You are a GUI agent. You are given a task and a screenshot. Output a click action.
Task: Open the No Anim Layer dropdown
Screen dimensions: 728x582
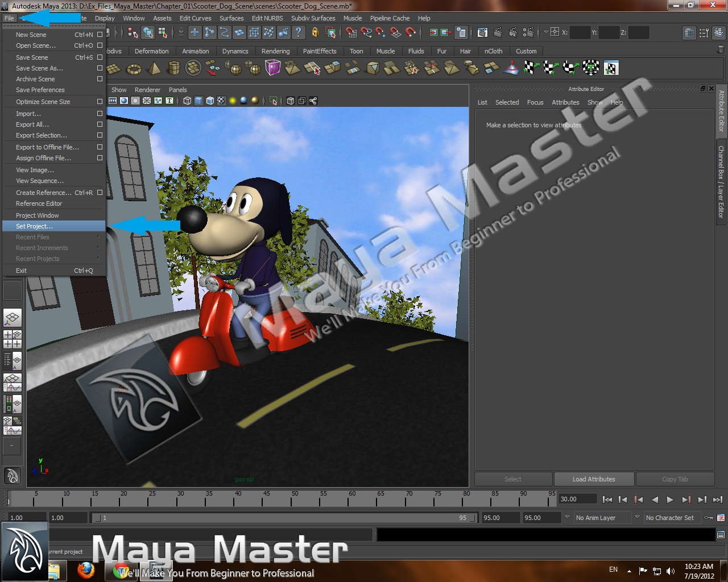coord(635,518)
